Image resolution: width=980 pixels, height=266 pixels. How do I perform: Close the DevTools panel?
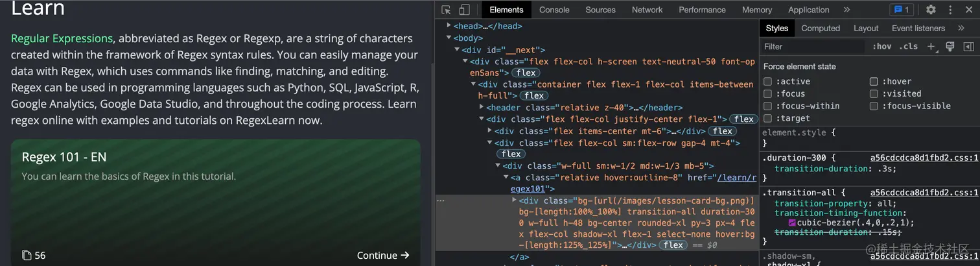pos(968,10)
